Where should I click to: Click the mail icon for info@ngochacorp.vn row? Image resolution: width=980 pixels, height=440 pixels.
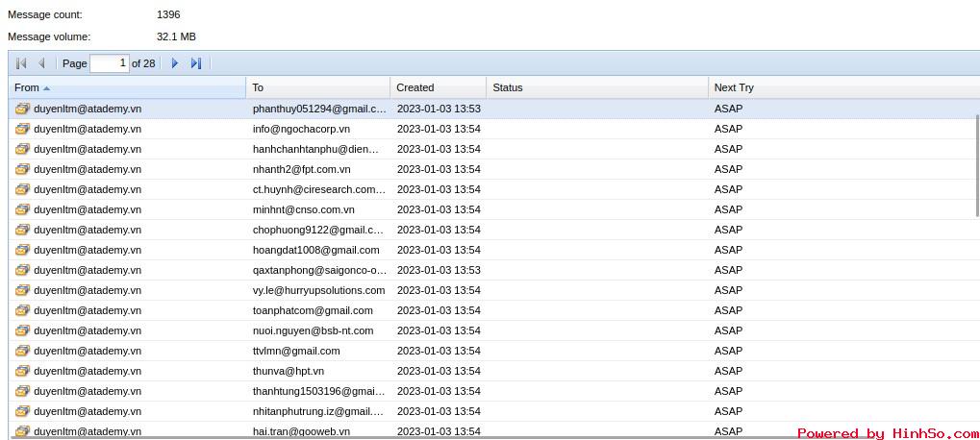point(22,129)
